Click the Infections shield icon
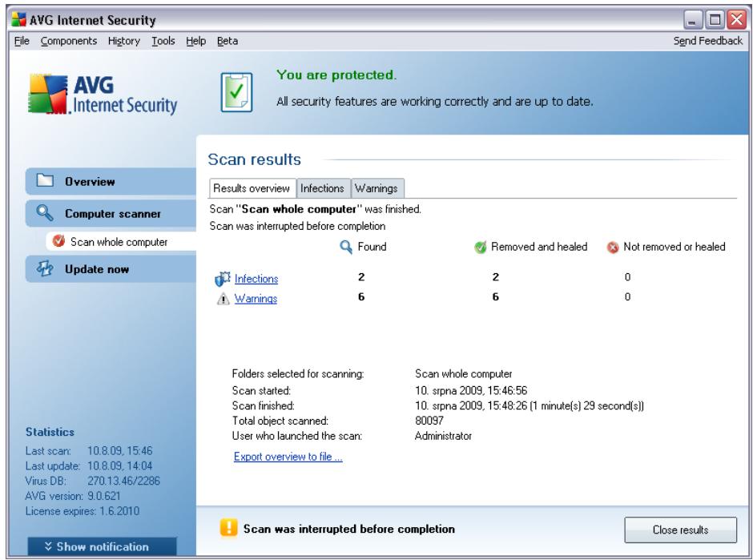This screenshot has width=753, height=560. (223, 279)
